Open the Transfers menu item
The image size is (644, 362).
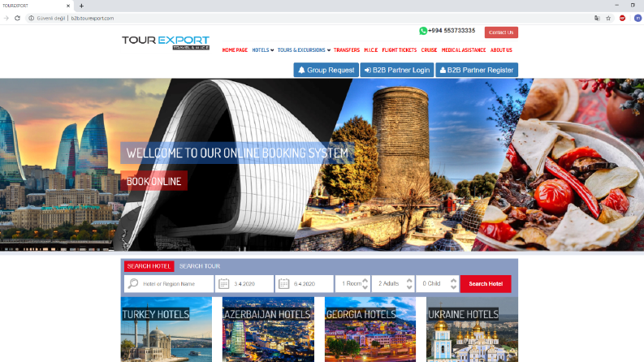pos(347,50)
